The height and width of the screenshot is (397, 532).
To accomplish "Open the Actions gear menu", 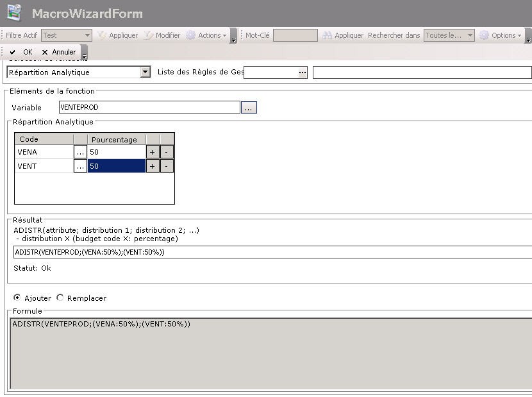I will (206, 35).
